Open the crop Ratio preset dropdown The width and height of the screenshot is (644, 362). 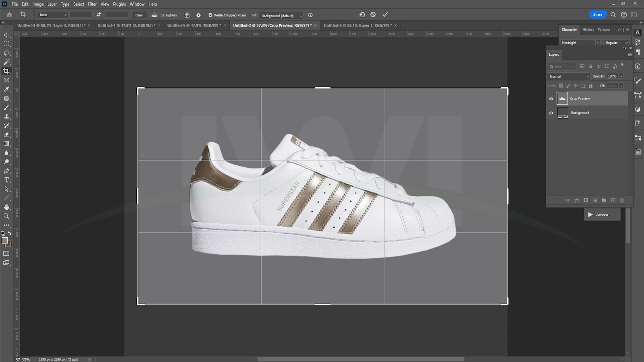coord(52,15)
